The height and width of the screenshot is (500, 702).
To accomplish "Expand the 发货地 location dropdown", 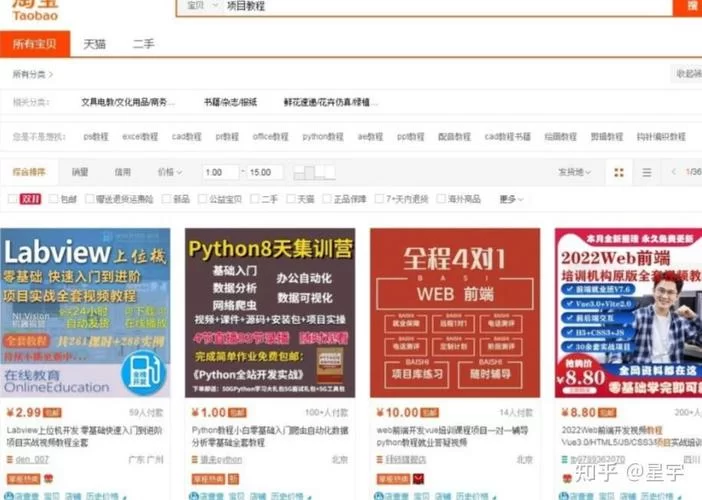I will tap(574, 172).
